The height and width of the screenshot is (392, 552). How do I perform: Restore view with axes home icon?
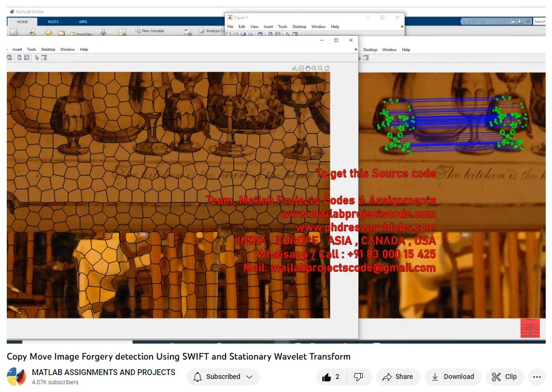(327, 69)
